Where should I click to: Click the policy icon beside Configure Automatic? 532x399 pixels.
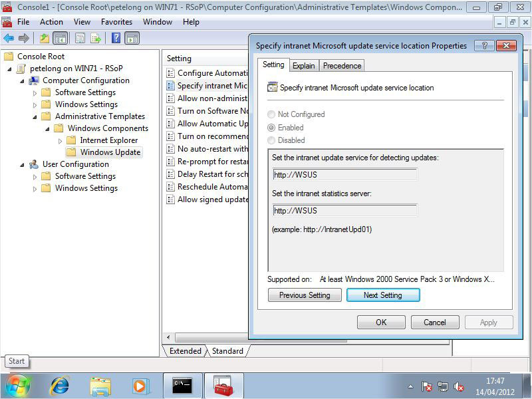point(171,73)
